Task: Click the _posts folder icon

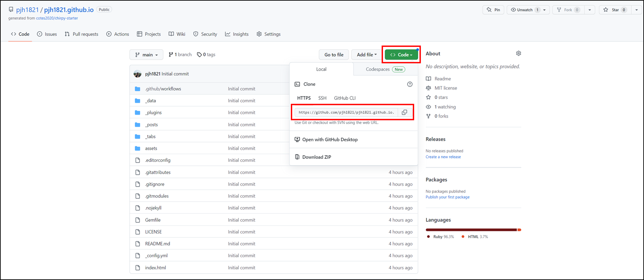Action: pyautogui.click(x=137, y=124)
